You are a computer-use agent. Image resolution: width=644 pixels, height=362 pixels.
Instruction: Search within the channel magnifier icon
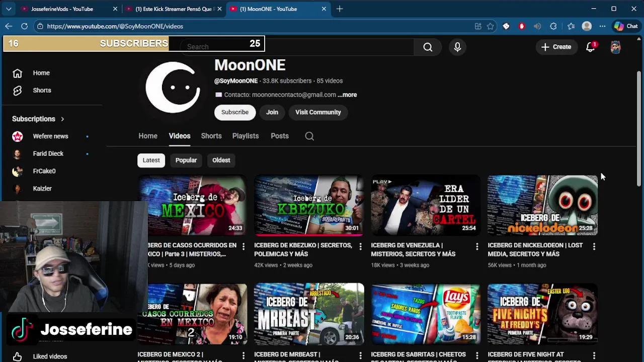309,136
